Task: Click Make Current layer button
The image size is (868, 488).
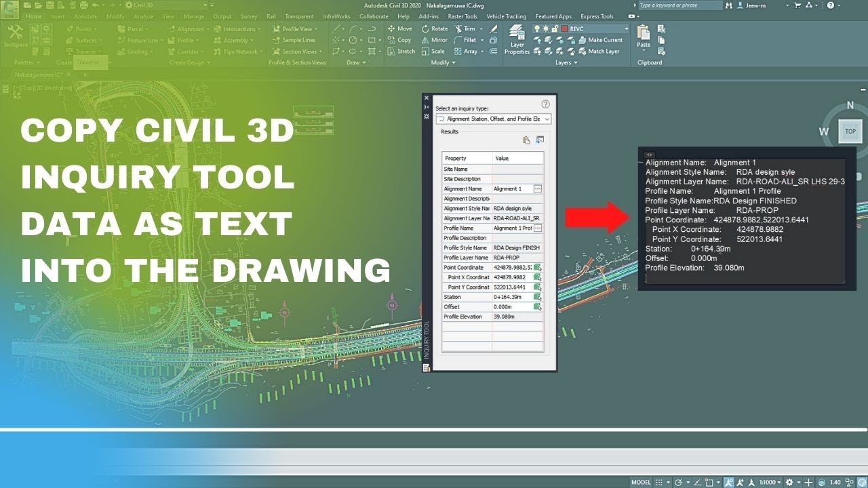Action: [599, 40]
